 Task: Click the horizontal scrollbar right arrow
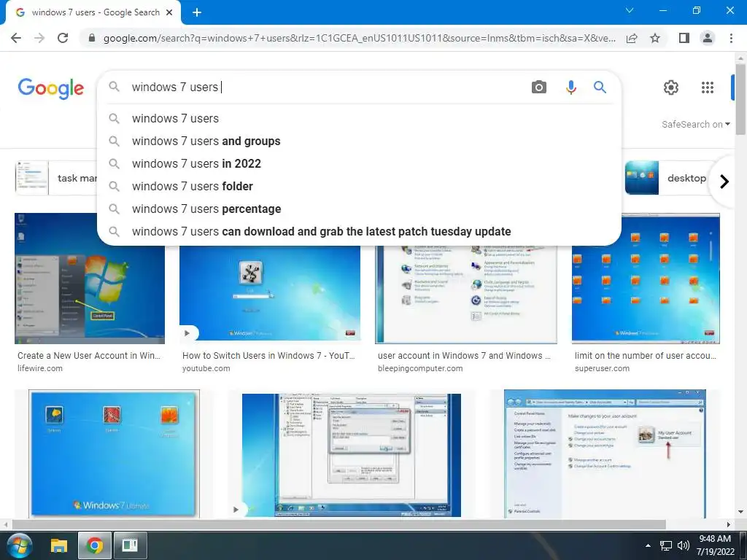click(x=729, y=524)
